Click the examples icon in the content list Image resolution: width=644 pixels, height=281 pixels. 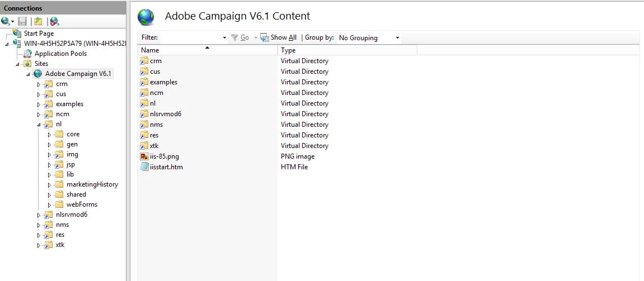click(144, 82)
